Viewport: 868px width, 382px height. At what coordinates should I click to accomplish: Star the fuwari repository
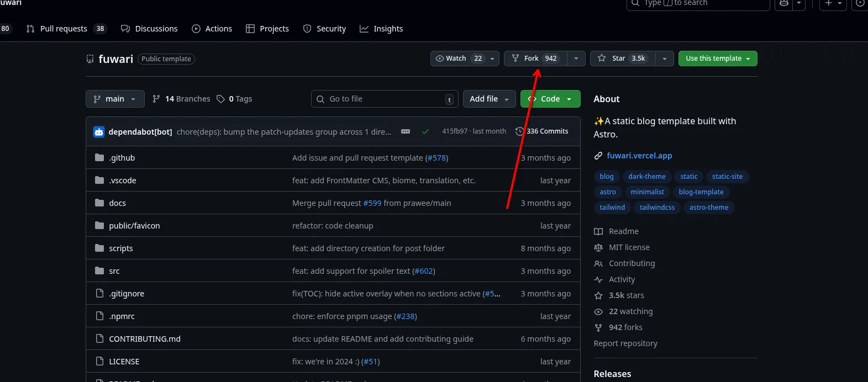pyautogui.click(x=623, y=59)
